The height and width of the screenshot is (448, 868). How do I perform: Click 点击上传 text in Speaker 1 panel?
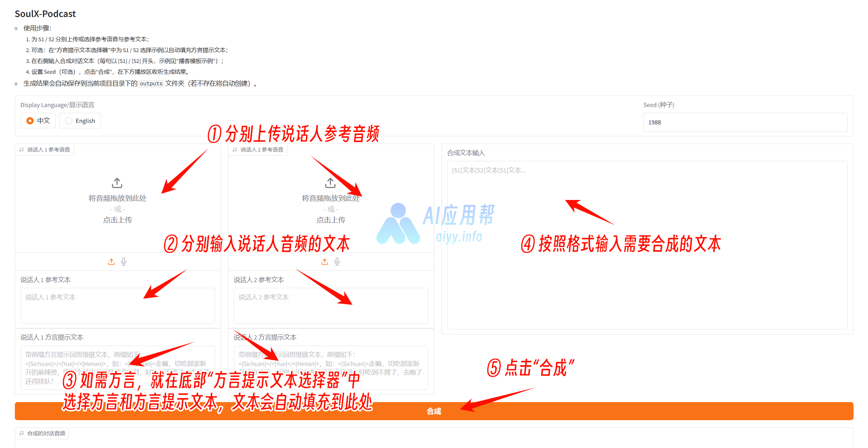(117, 220)
